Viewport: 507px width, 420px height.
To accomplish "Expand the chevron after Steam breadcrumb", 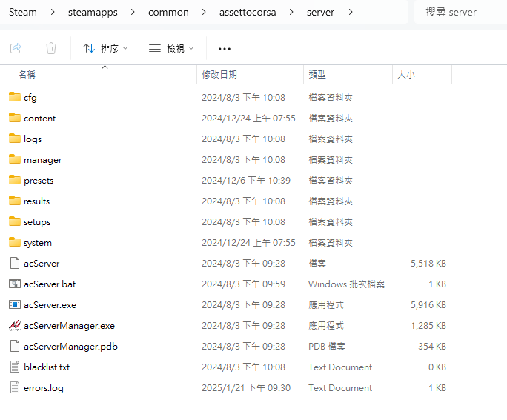I will tap(53, 13).
